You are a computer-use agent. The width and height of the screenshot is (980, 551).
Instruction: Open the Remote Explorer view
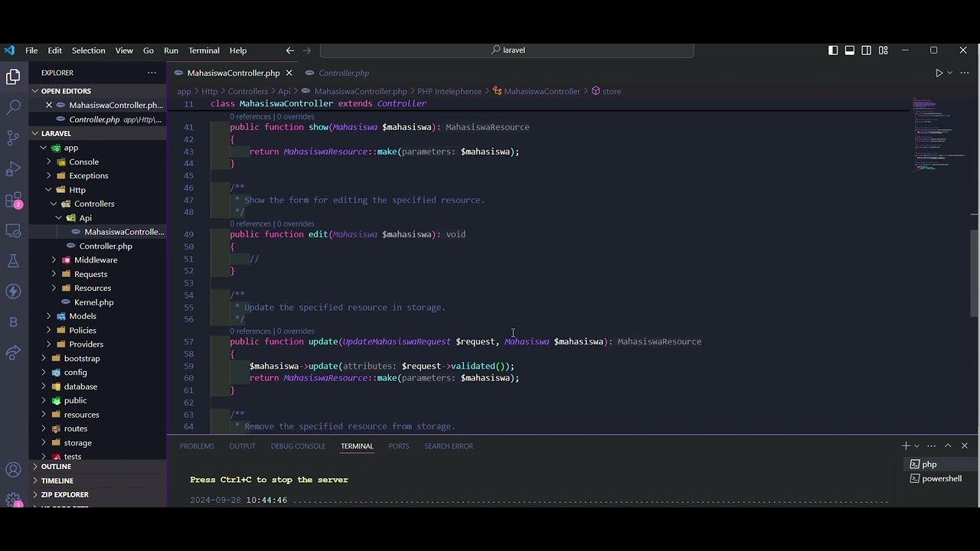pos(13,230)
